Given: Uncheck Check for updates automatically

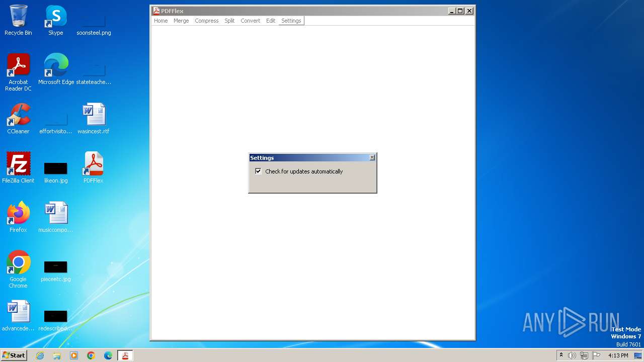Looking at the screenshot, I should pyautogui.click(x=258, y=171).
